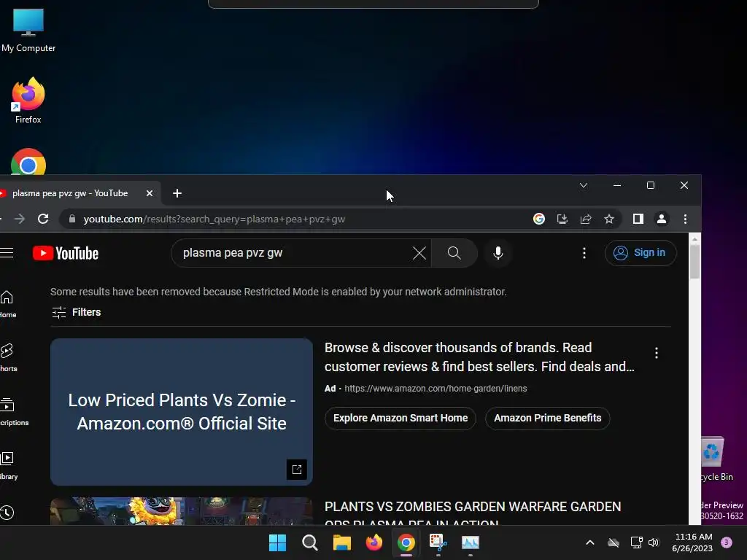Open File Explorer from the taskbar

pos(341,542)
